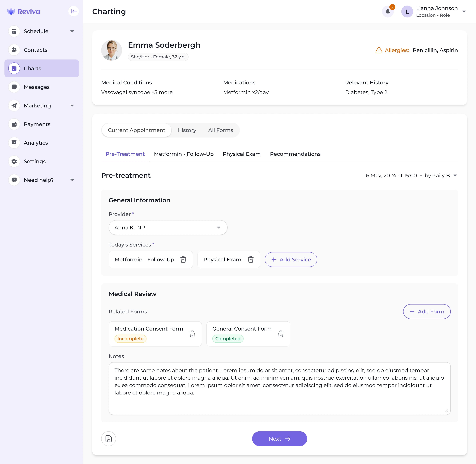
Task: Save the pre-treatment form using save icon
Action: (108, 439)
